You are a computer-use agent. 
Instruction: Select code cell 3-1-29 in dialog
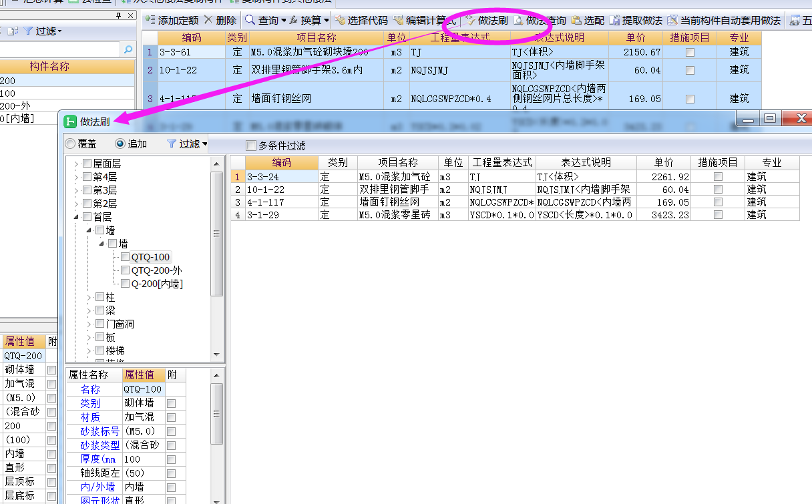pos(282,215)
